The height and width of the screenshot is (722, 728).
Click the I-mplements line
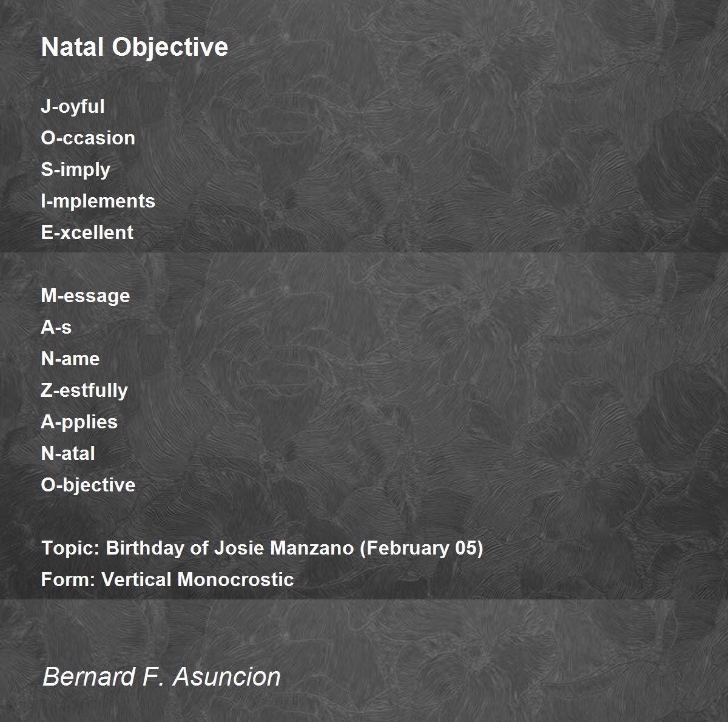click(x=98, y=201)
